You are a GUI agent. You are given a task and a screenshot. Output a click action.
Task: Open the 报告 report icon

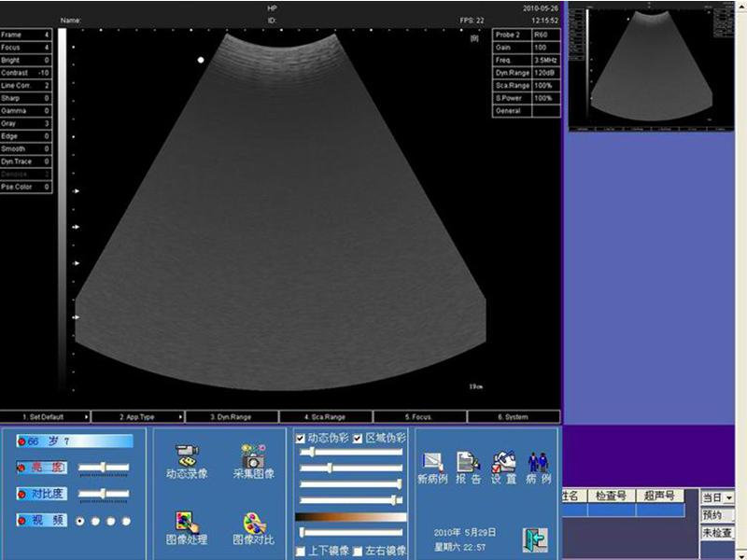(x=468, y=461)
